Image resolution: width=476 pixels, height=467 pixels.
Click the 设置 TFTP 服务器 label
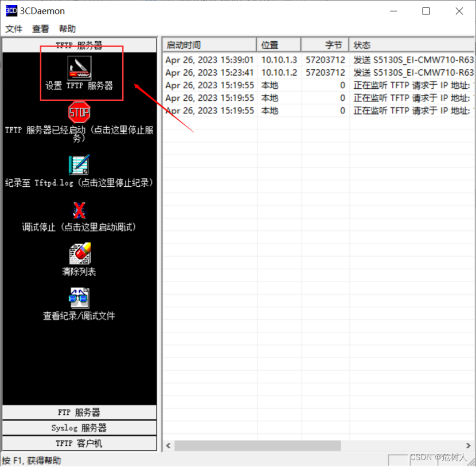click(79, 86)
